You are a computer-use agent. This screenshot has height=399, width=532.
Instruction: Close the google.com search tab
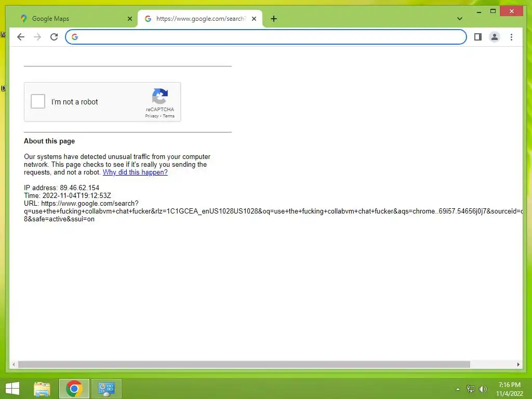tap(254, 19)
